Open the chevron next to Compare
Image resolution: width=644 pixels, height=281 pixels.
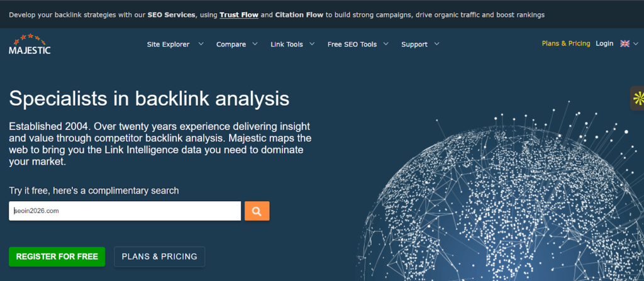tap(255, 44)
